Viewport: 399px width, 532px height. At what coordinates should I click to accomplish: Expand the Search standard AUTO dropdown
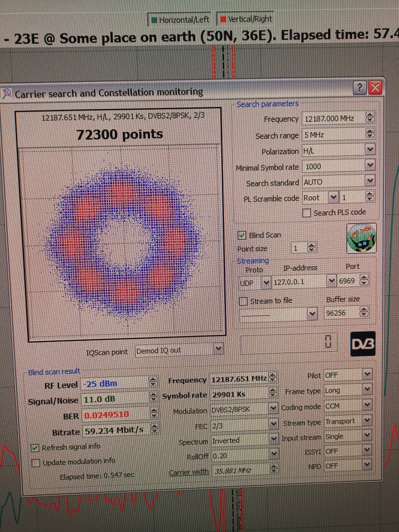(x=370, y=181)
